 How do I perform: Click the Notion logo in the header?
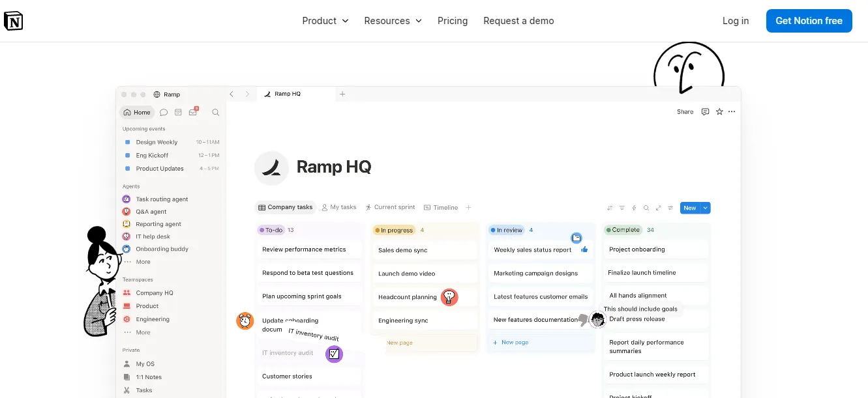point(14,21)
